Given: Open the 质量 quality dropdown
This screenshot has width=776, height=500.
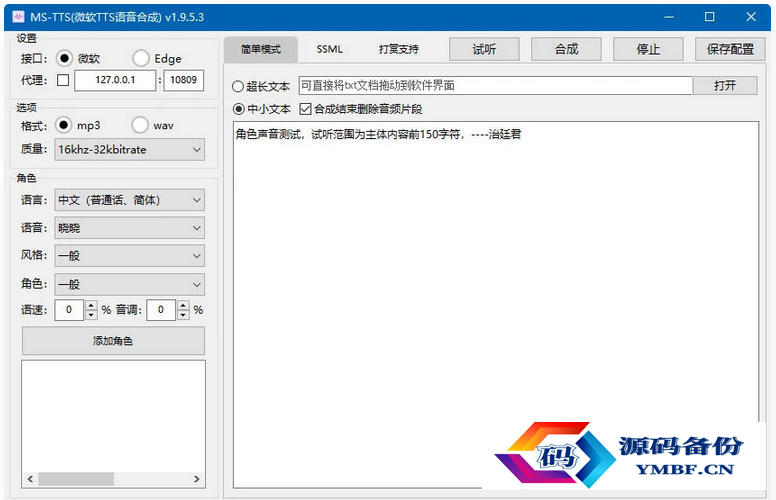Looking at the screenshot, I should 129,150.
